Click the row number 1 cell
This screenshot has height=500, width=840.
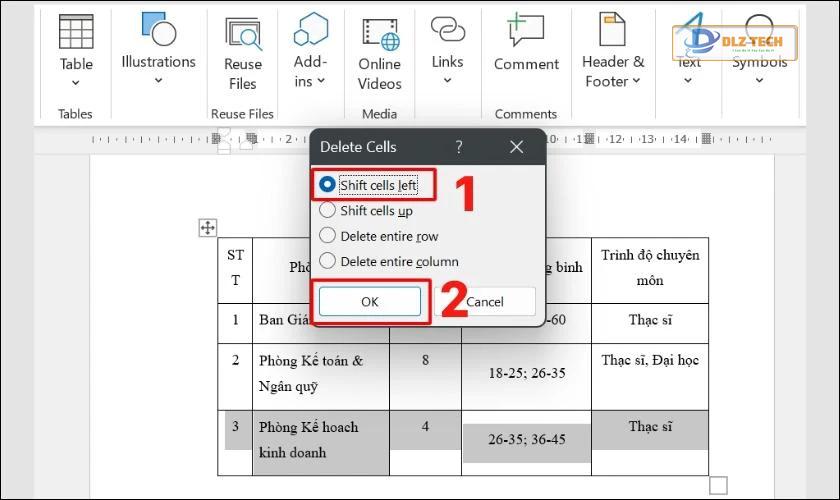tap(235, 324)
